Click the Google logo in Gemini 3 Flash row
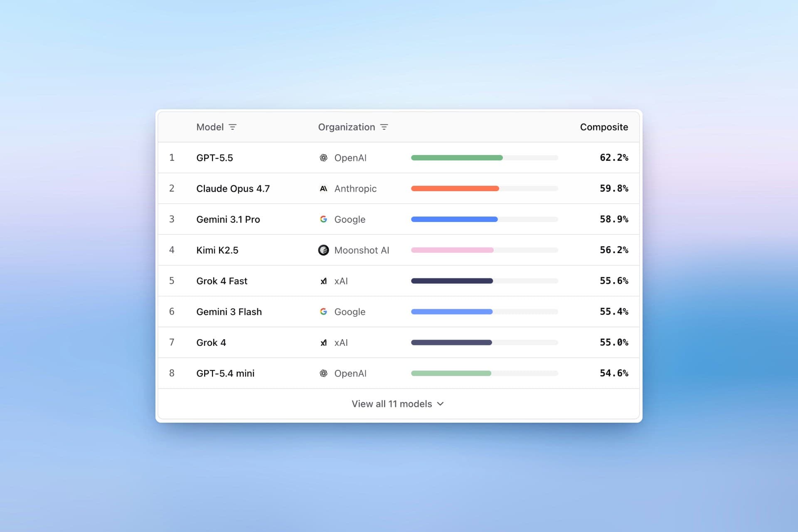The height and width of the screenshot is (532, 798). tap(323, 312)
